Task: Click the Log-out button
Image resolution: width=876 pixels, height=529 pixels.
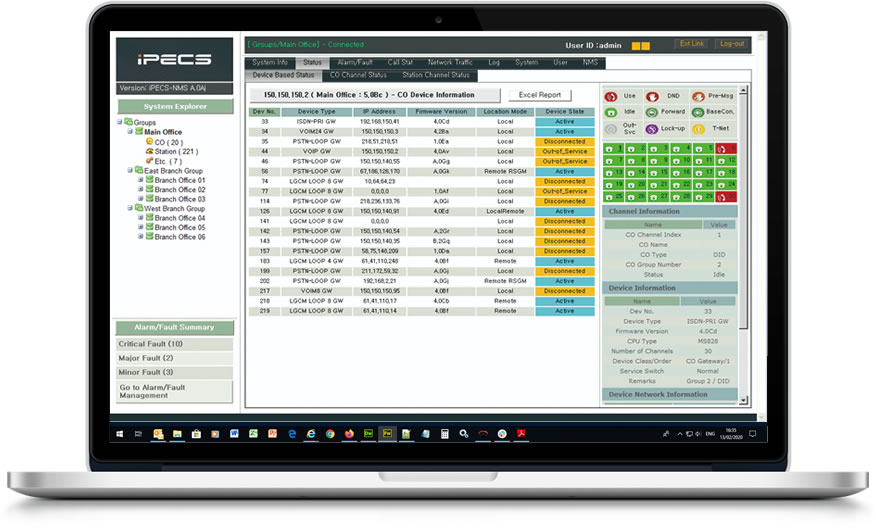Action: pos(732,44)
